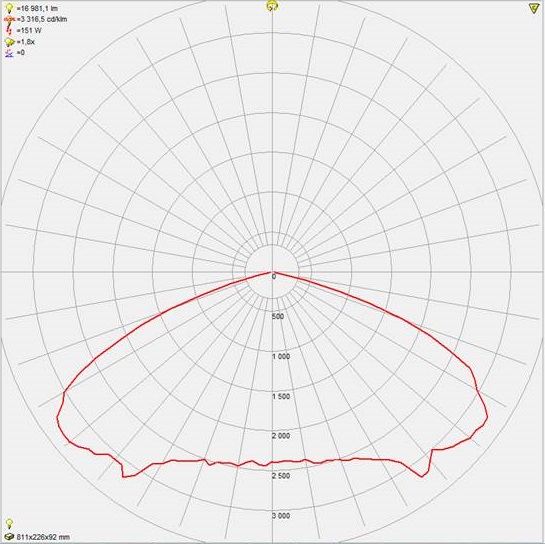Click the 811x226x92 mm dimensions text
The image size is (545, 544).
[x=43, y=537]
